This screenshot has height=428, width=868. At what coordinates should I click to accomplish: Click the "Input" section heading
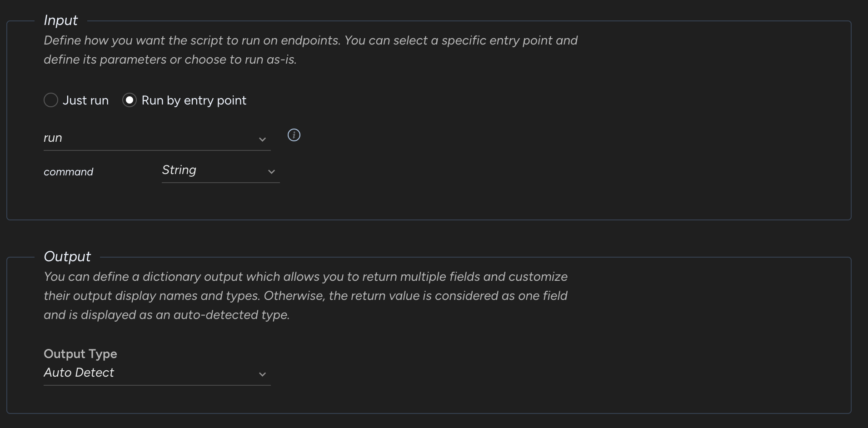(60, 20)
